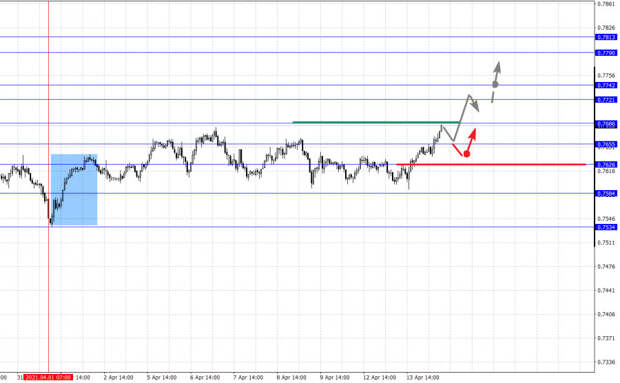The image size is (620, 383).
Task: Click the 5 Apr 14:00 time label
Action: 161,377
